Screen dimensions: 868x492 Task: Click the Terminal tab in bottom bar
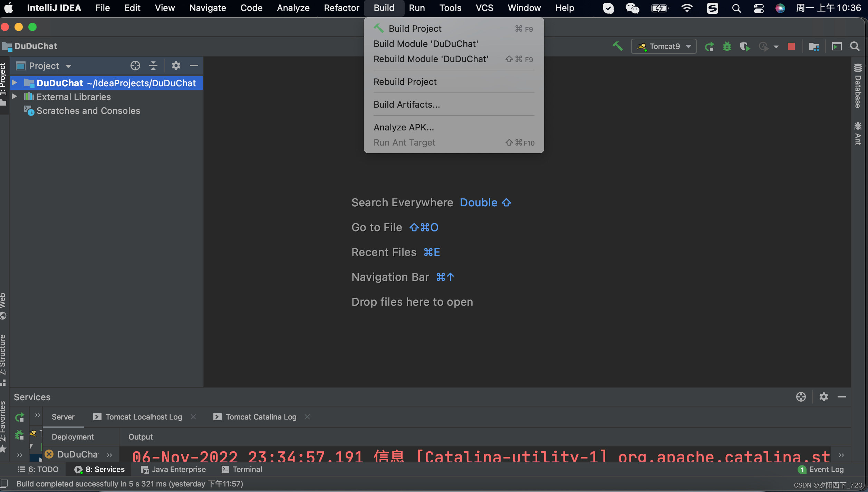point(248,469)
